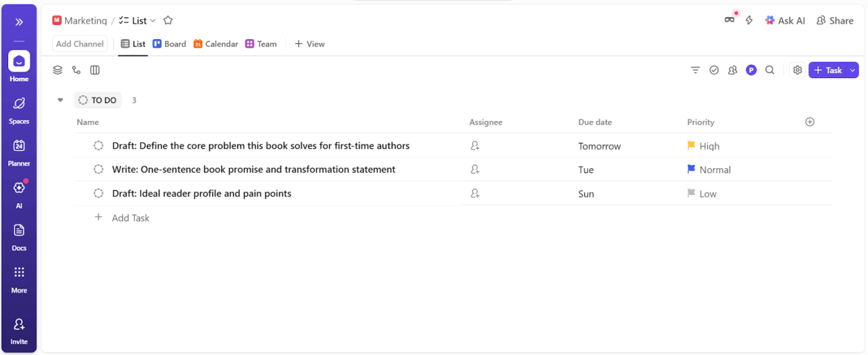Mark the 'Draft: Define the core problem' task status circle

tap(99, 146)
